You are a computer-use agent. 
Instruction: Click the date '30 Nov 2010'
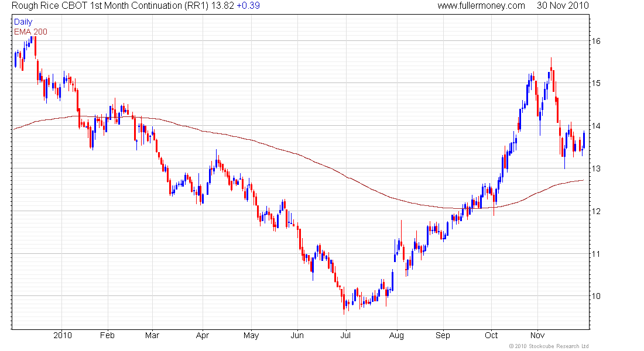tap(563, 6)
